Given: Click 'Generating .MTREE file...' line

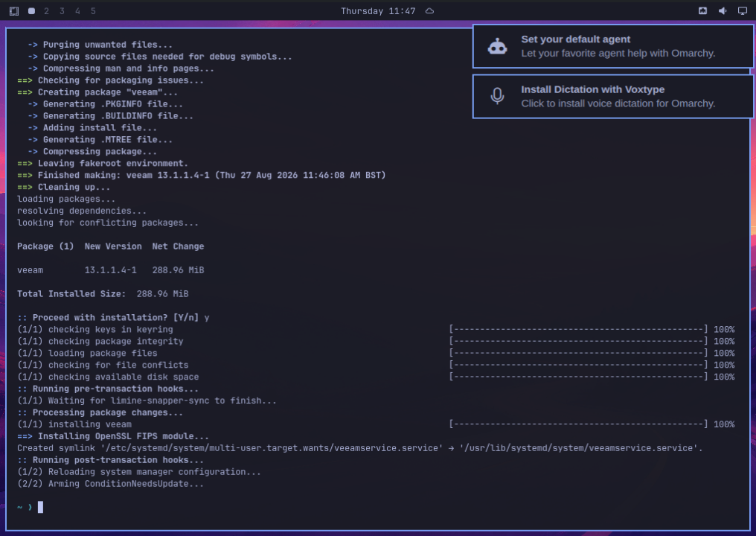Looking at the screenshot, I should click(x=100, y=140).
